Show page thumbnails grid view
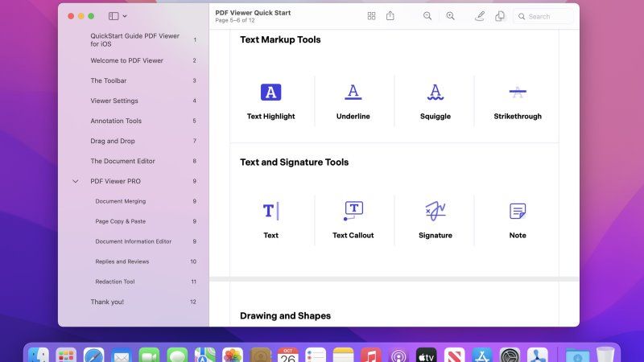 coord(371,16)
